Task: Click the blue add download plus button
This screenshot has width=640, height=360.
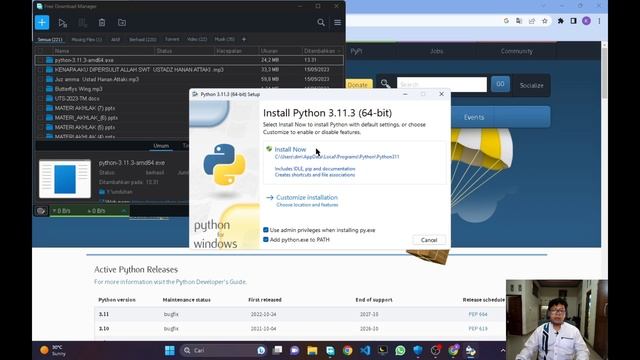Action: coord(42,22)
